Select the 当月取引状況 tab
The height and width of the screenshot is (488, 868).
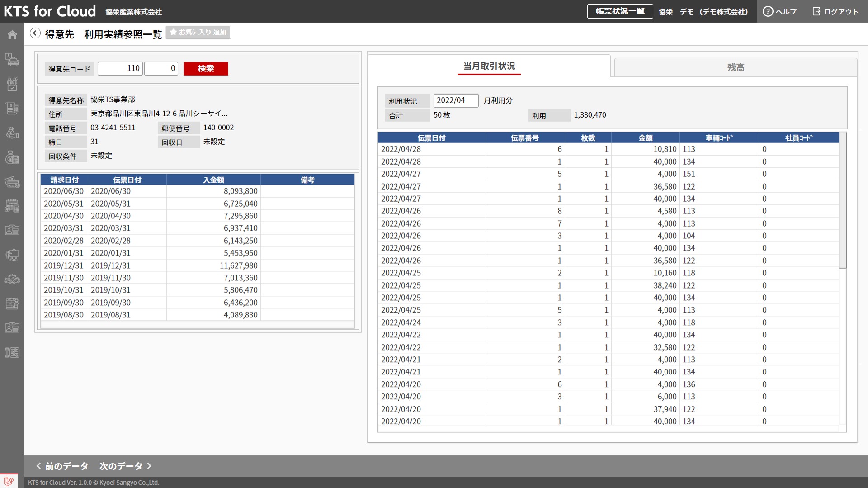pyautogui.click(x=489, y=66)
